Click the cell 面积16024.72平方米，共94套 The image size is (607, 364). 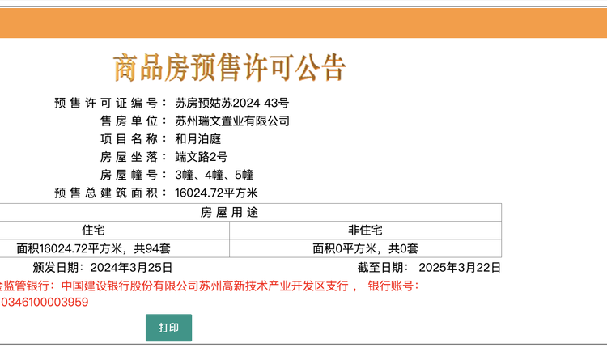93,248
